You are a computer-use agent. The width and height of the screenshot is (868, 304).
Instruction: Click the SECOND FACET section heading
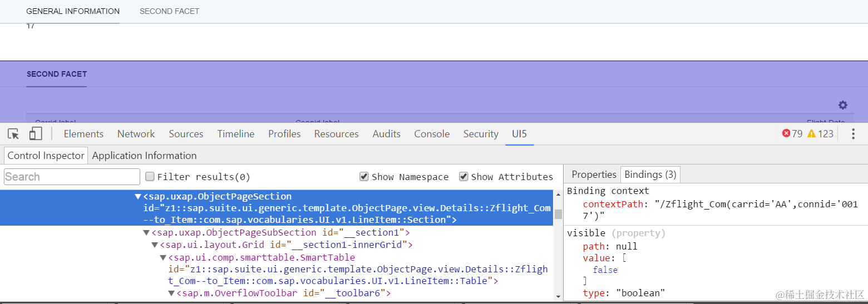click(x=57, y=74)
